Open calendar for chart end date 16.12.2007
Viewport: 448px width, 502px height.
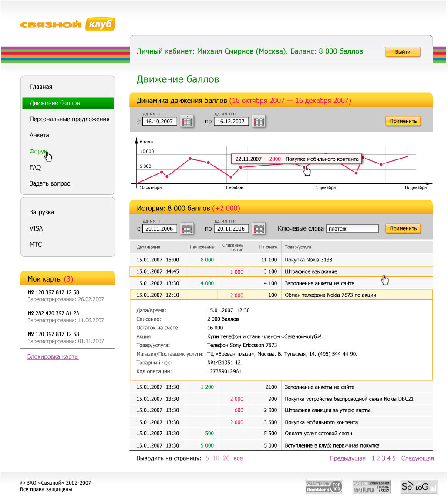point(259,121)
